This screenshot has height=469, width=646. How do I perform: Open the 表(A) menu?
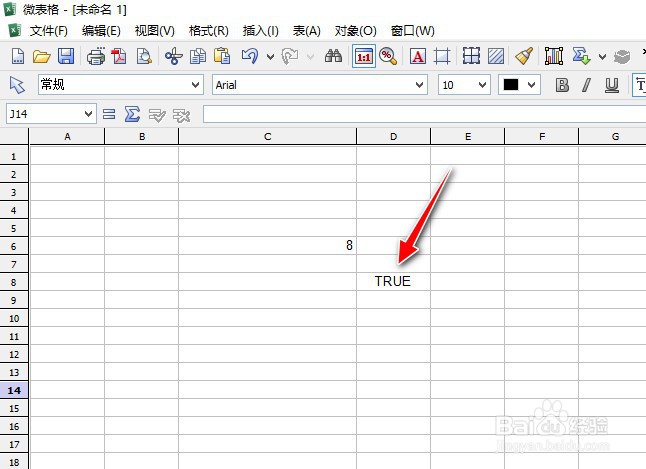coord(307,30)
